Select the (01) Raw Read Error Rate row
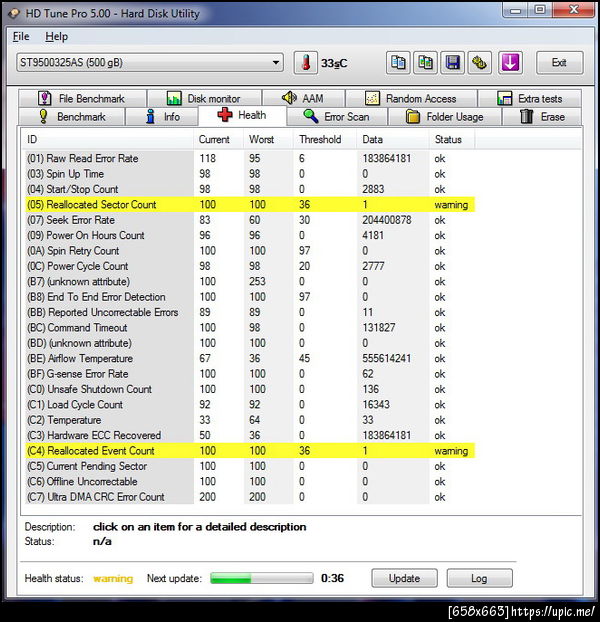600x622 pixels. tap(250, 158)
